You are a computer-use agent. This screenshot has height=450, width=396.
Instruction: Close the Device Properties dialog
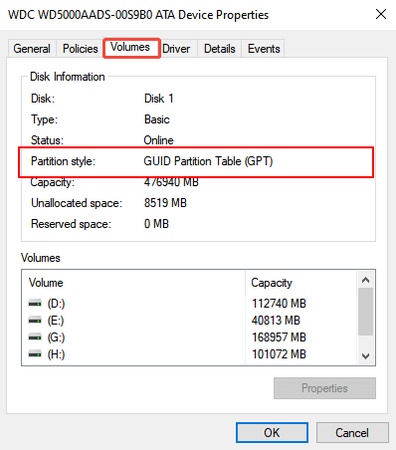(381, 14)
